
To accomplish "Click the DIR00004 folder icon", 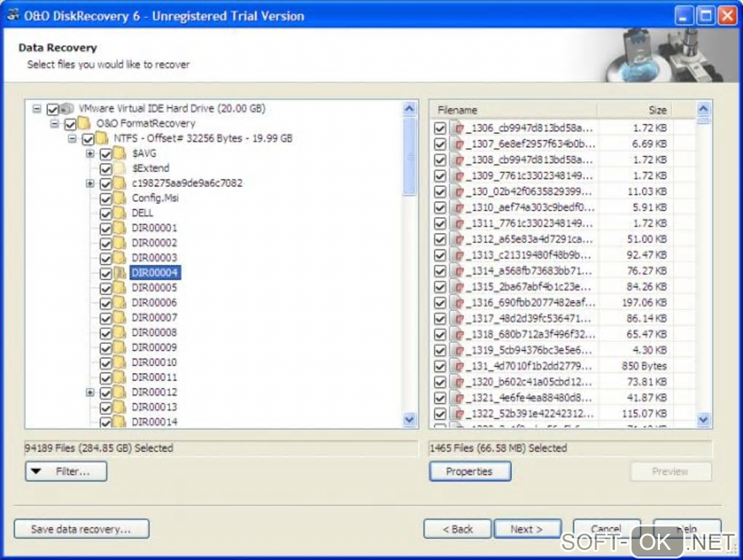I will pos(119,273).
